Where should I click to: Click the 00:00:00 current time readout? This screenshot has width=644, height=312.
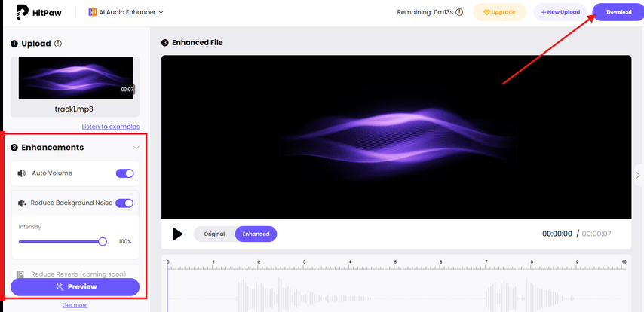557,234
